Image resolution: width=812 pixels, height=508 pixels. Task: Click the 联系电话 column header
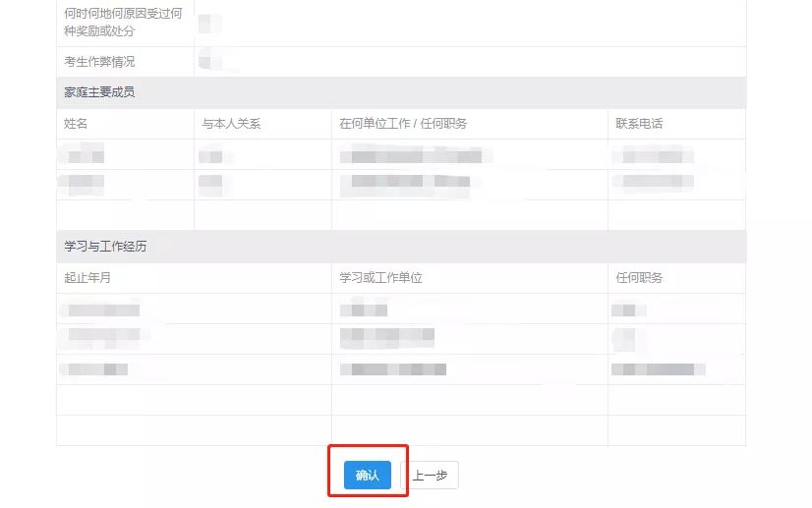coord(639,124)
